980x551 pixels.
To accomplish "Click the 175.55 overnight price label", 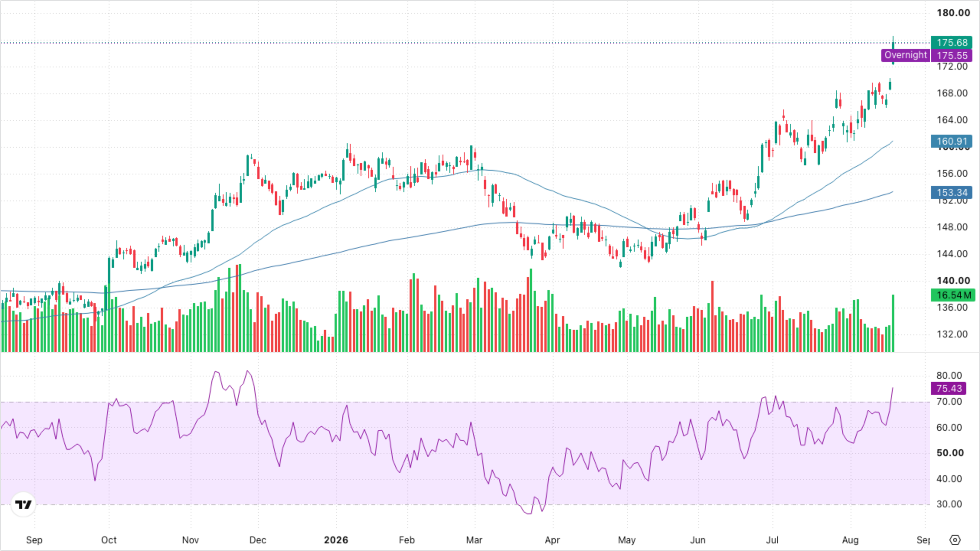I will (x=952, y=55).
